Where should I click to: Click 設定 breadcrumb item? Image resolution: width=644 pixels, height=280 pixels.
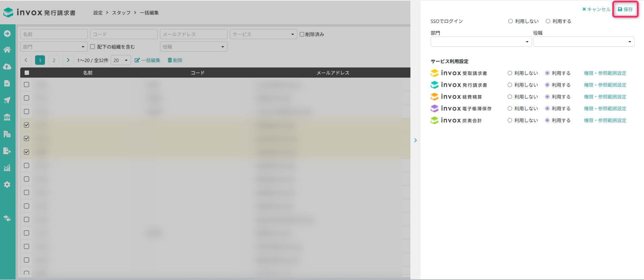(x=98, y=13)
